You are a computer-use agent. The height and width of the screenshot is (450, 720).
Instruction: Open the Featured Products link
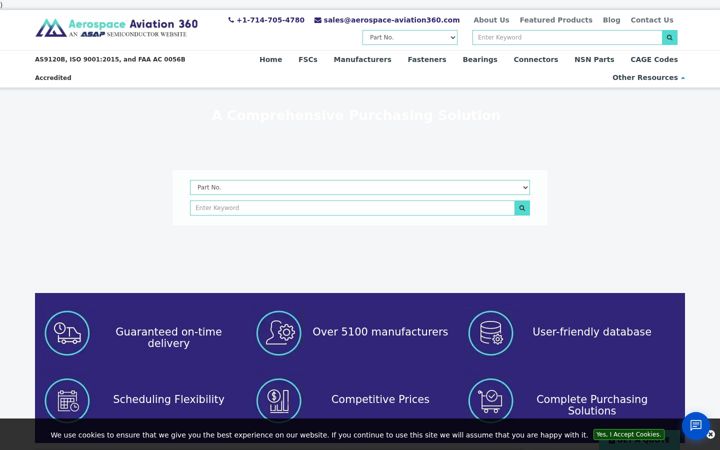coord(556,20)
